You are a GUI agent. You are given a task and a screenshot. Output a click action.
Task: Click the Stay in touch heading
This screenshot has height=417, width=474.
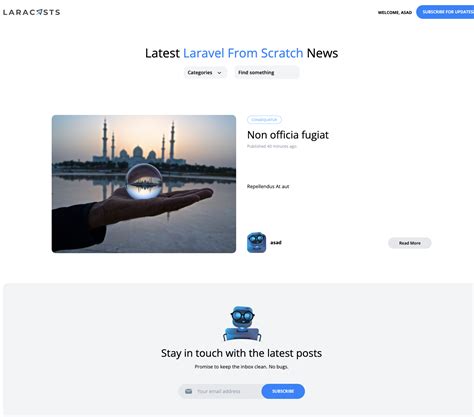pos(241,353)
